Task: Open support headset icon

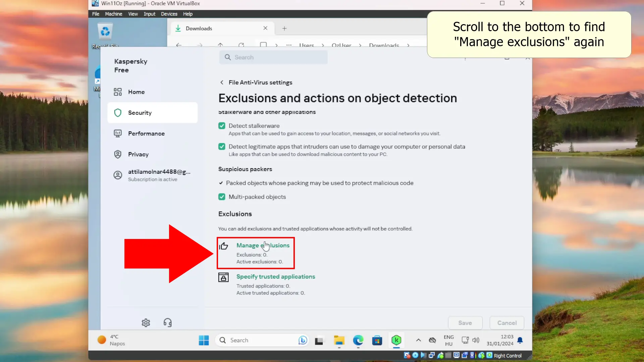Action: [x=167, y=322]
